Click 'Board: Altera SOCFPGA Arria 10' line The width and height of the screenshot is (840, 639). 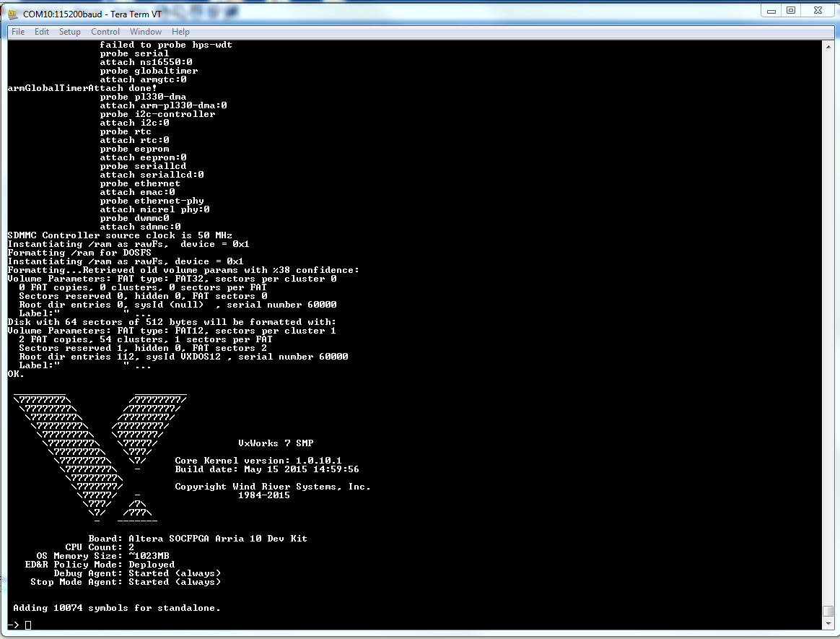point(198,539)
